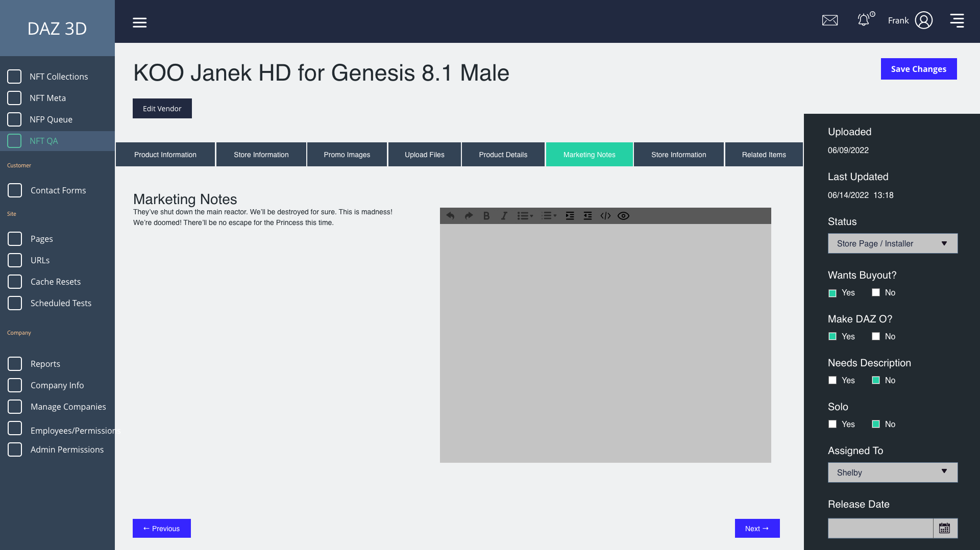
Task: Click the Pages sidebar icon
Action: tap(15, 239)
